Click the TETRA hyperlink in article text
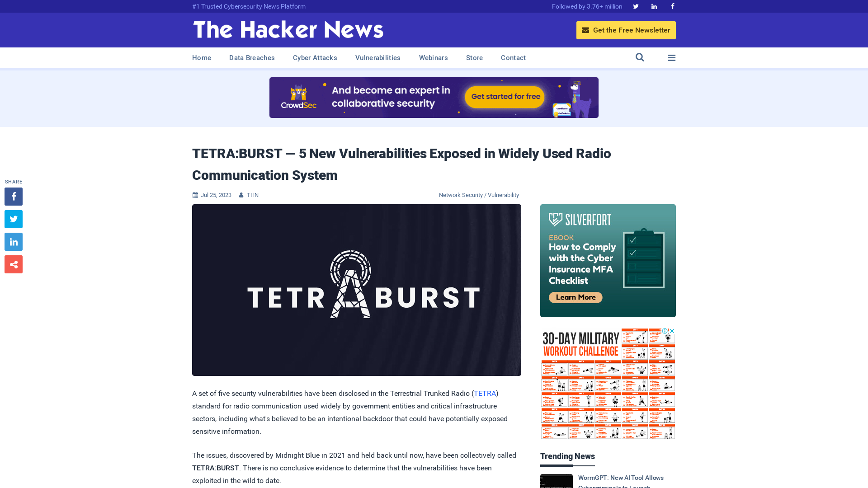Viewport: 868px width, 488px height. click(485, 393)
